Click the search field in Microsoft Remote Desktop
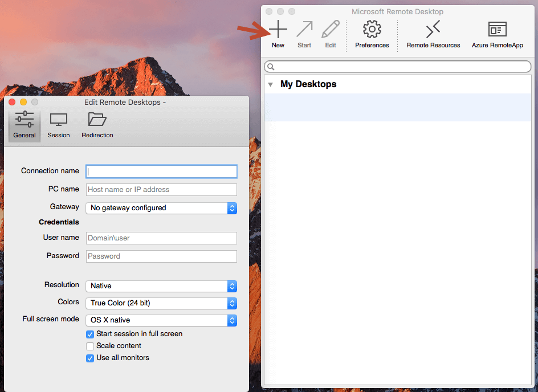This screenshot has height=392, width=538. [x=398, y=67]
